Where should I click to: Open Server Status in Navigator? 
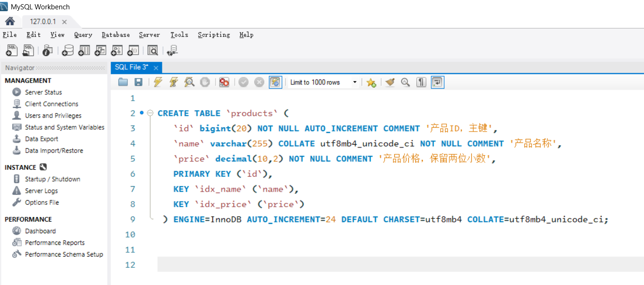pyautogui.click(x=43, y=92)
